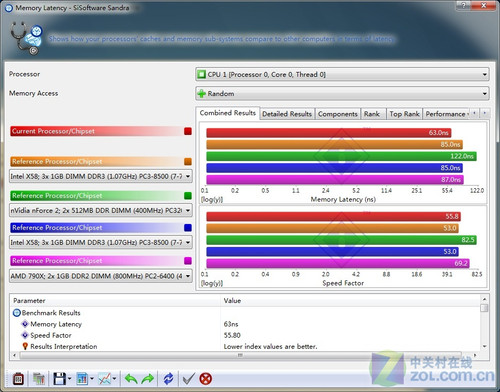Click the magenta 69.2 speed factor bar
This screenshot has height=392, width=500.
pyautogui.click(x=338, y=263)
